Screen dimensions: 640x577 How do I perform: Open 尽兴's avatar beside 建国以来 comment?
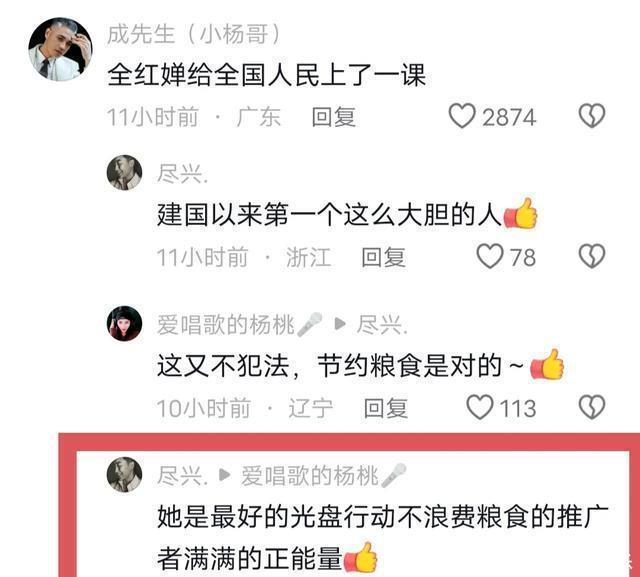(x=124, y=173)
